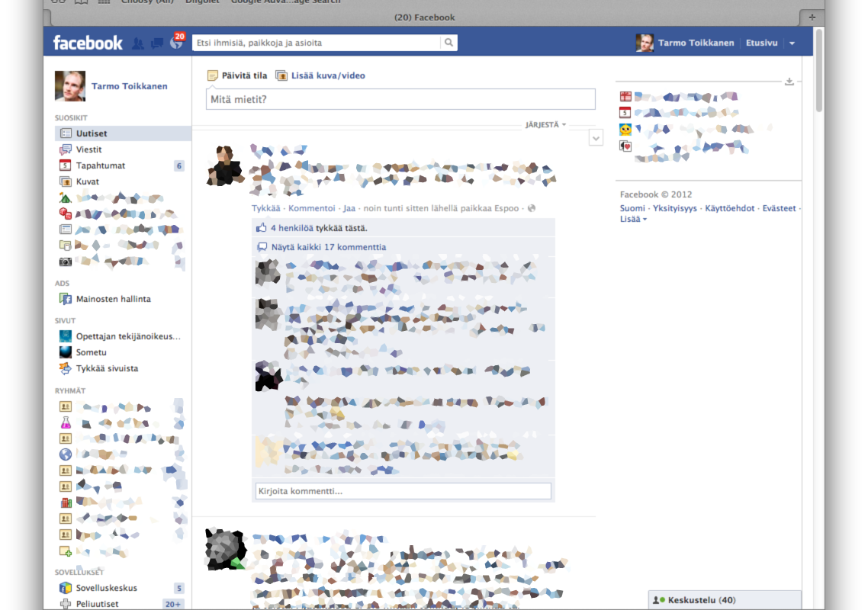
Task: Click the search box Etsi ihmisiä
Action: tap(316, 43)
